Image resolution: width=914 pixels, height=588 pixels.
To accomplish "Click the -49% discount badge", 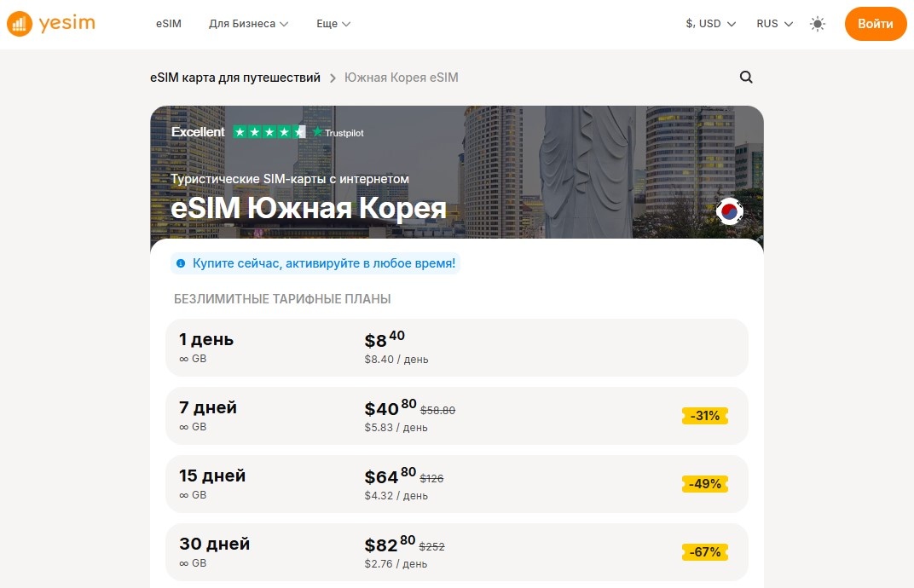I will point(704,483).
